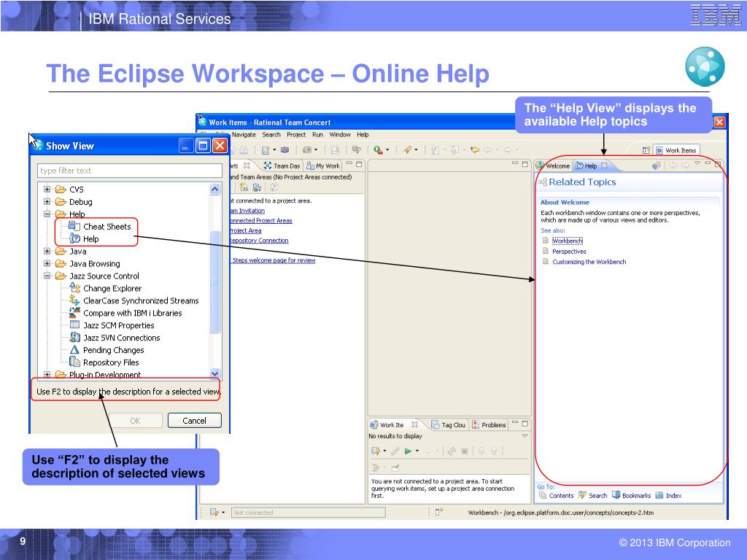Viewport: 747px width, 560px height.
Task: Click the green run query icon in Work Items view
Action: coord(408,451)
